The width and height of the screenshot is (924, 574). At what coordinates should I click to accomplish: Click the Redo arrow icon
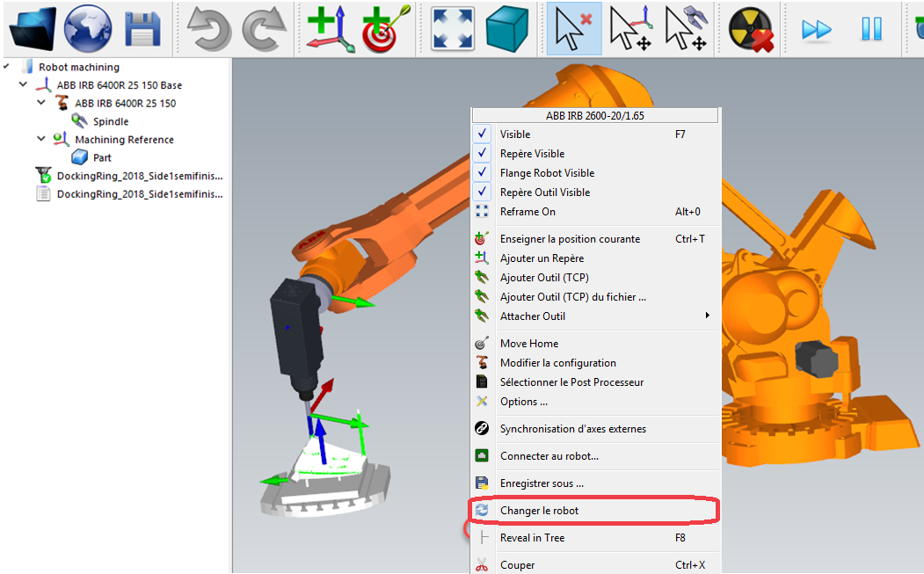(x=264, y=28)
